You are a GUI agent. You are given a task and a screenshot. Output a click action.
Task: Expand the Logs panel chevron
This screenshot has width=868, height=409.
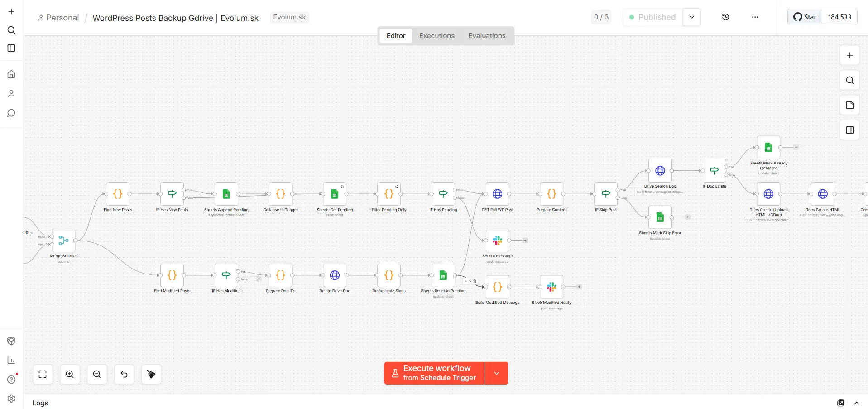(856, 403)
